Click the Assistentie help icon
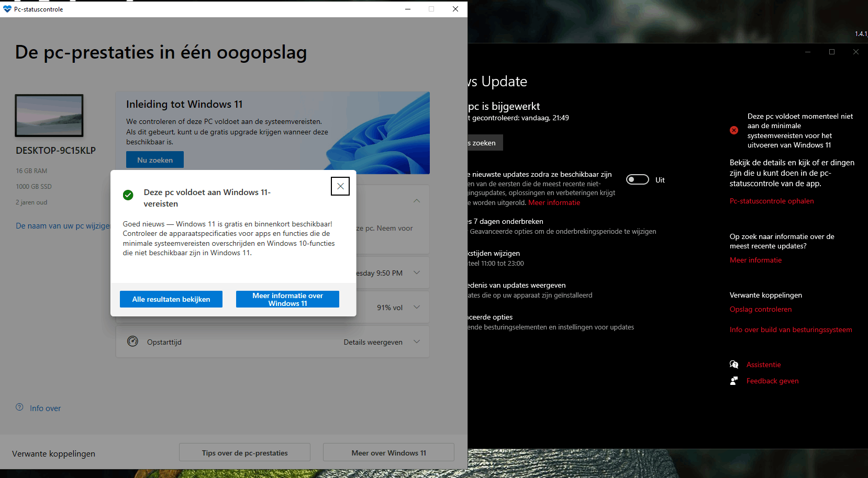This screenshot has height=478, width=868. pos(734,365)
